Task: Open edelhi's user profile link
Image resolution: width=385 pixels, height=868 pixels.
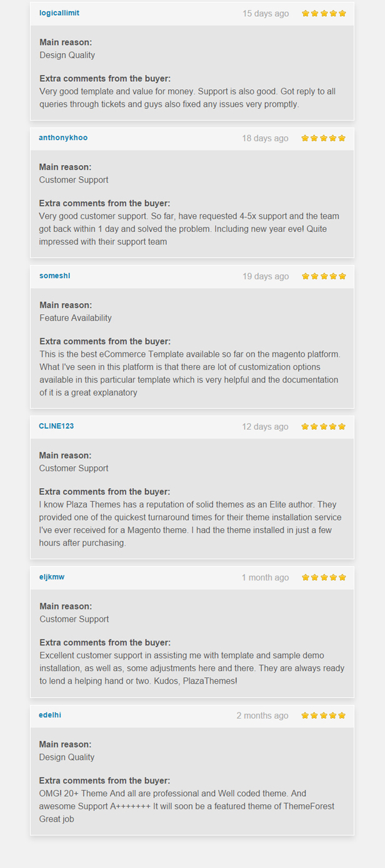Action: click(x=50, y=715)
